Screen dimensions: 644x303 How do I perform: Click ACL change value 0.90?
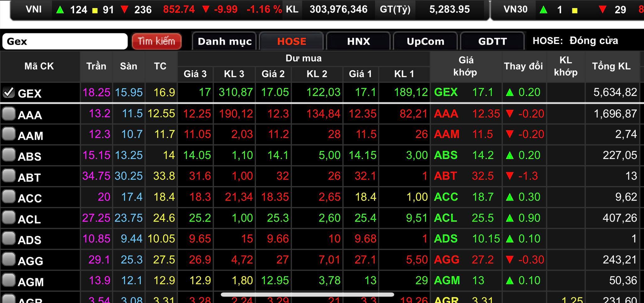point(529,218)
